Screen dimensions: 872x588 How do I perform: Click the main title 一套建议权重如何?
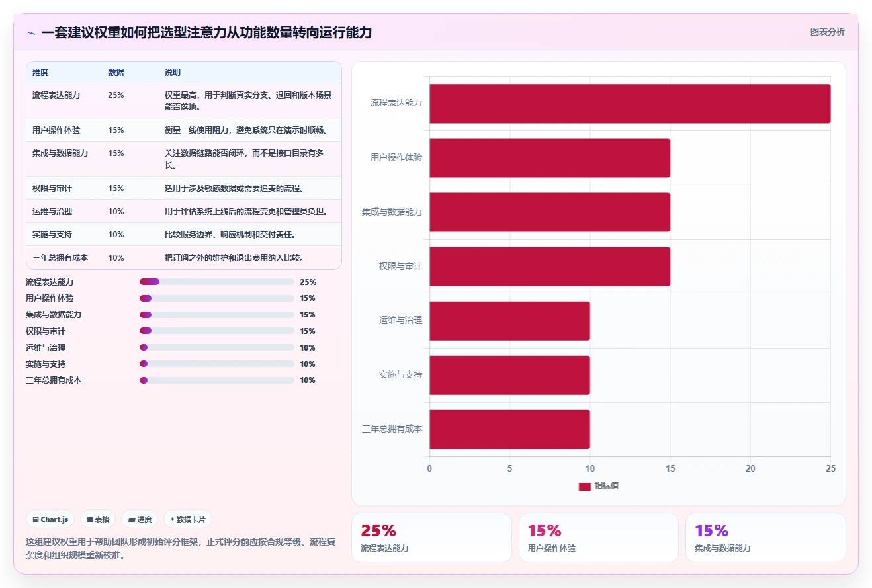click(206, 32)
